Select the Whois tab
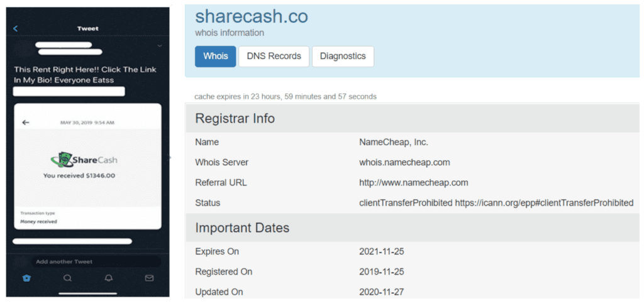This screenshot has height=303, width=644. [216, 56]
